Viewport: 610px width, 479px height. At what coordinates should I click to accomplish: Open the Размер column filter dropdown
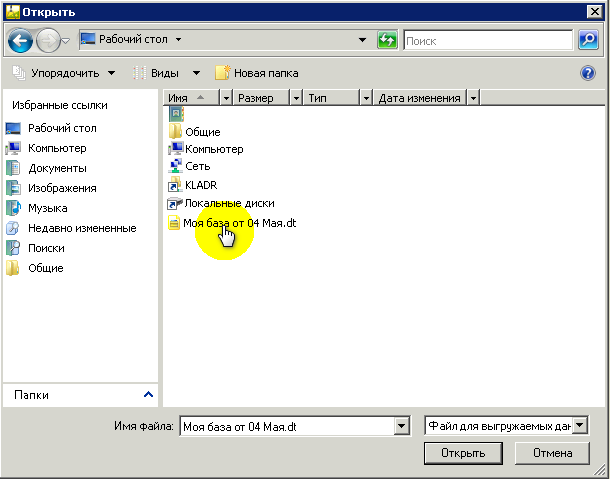296,98
